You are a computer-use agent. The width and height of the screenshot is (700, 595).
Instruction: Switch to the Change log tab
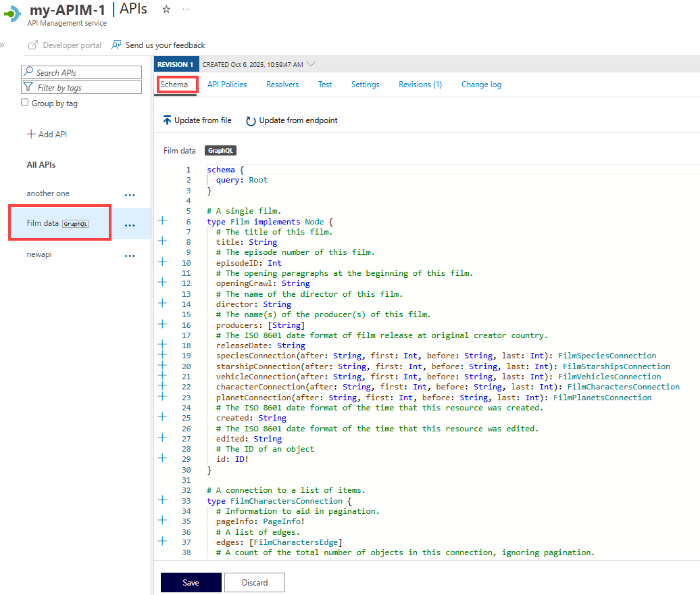pyautogui.click(x=481, y=85)
